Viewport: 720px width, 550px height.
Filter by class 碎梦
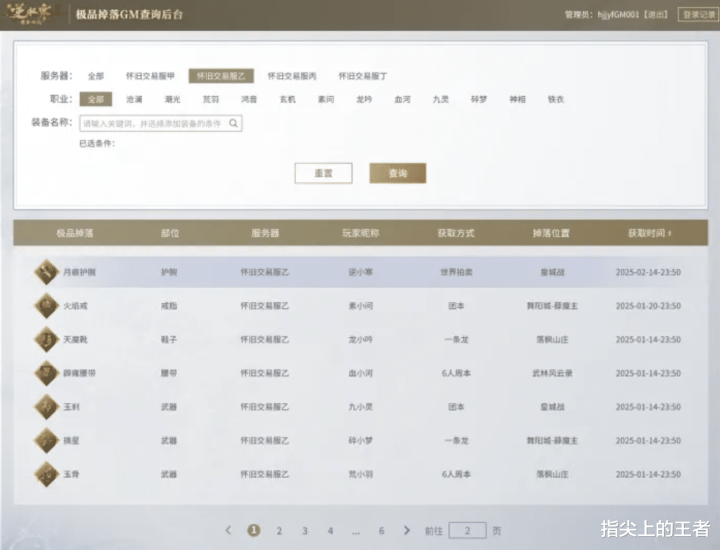tap(479, 99)
